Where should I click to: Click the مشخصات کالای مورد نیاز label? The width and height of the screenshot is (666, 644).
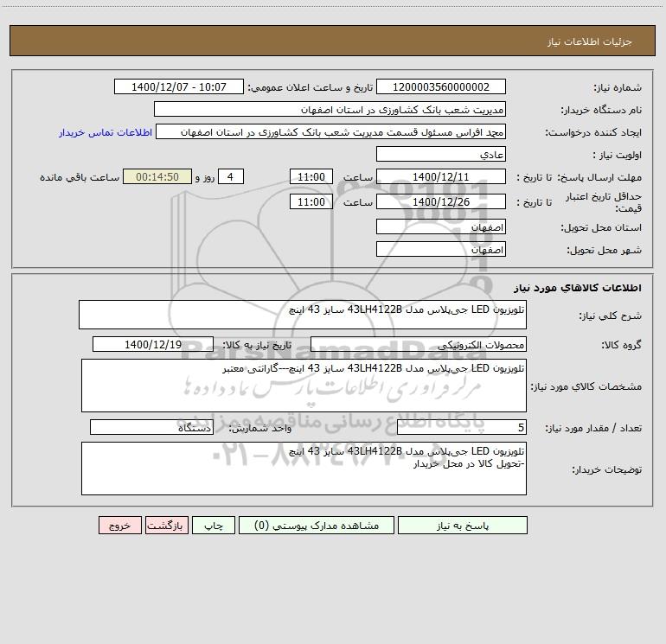pos(586,386)
